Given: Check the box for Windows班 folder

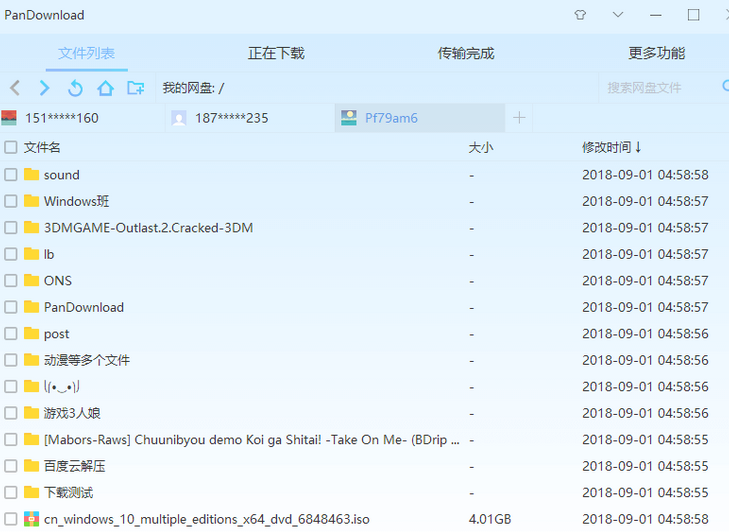Looking at the screenshot, I should [x=11, y=201].
